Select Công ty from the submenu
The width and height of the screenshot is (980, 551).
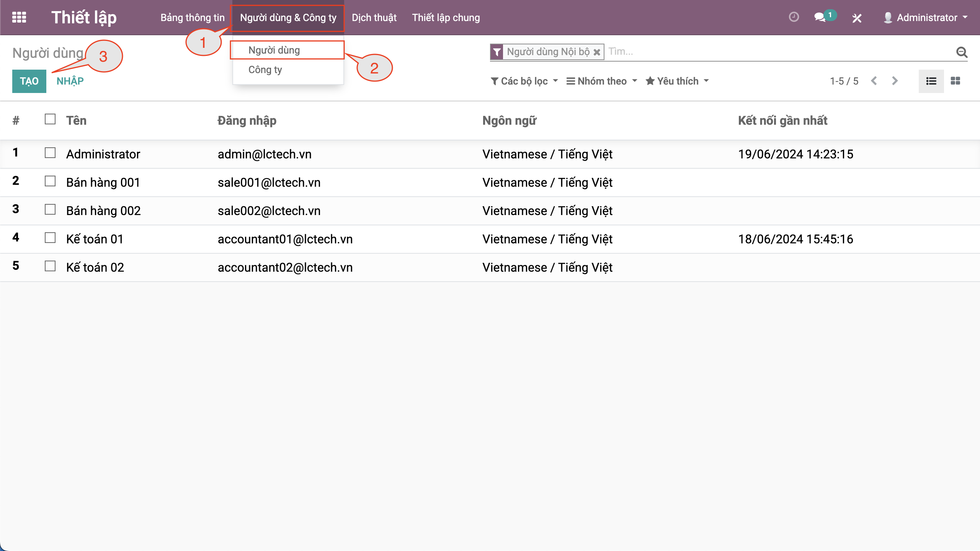click(x=265, y=70)
